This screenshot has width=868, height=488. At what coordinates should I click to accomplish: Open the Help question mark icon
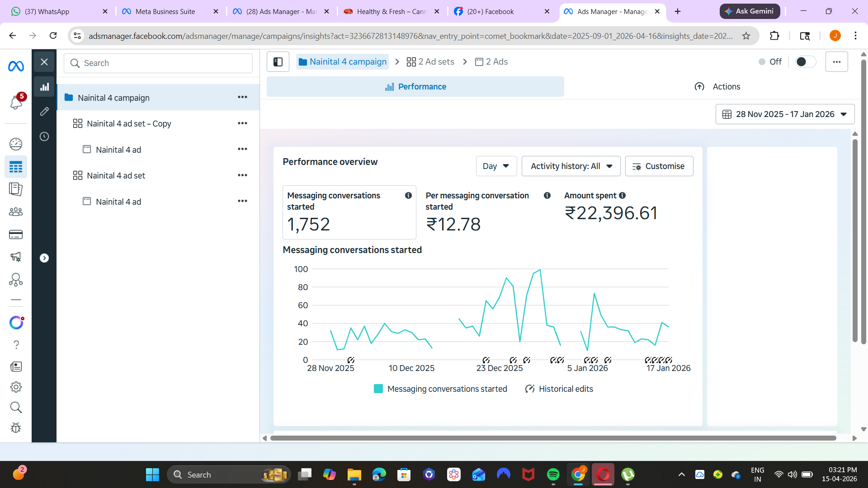coord(16,345)
